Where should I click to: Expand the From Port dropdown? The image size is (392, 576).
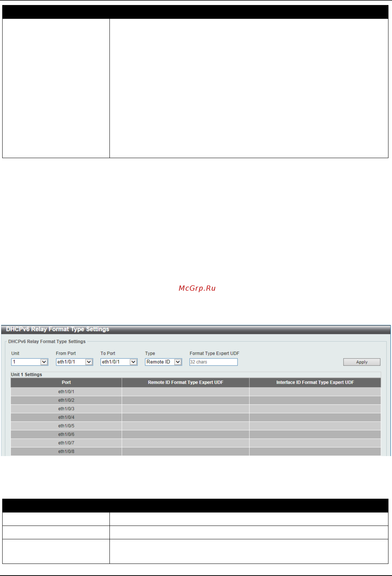[74, 362]
